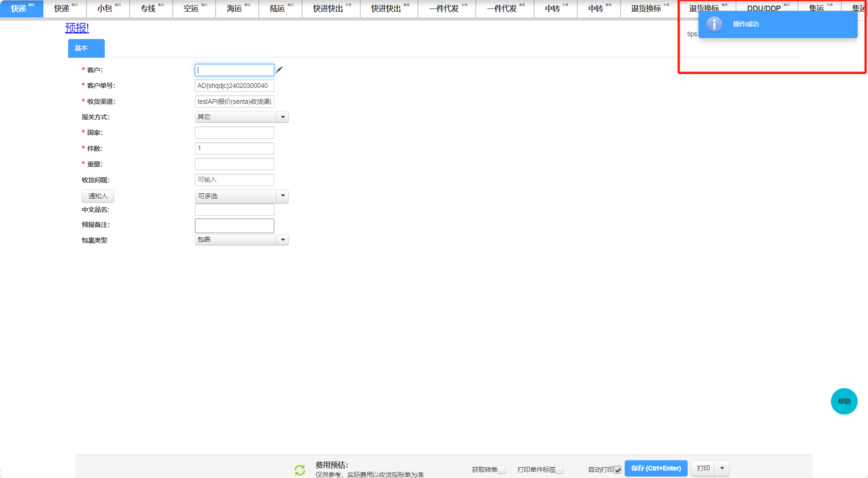This screenshot has width=868, height=478.
Task: Uncheck the 自动打印 checkbox
Action: pos(618,470)
